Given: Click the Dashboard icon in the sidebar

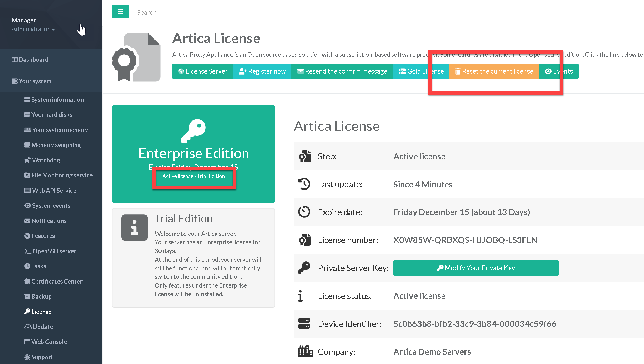Looking at the screenshot, I should coord(14,60).
